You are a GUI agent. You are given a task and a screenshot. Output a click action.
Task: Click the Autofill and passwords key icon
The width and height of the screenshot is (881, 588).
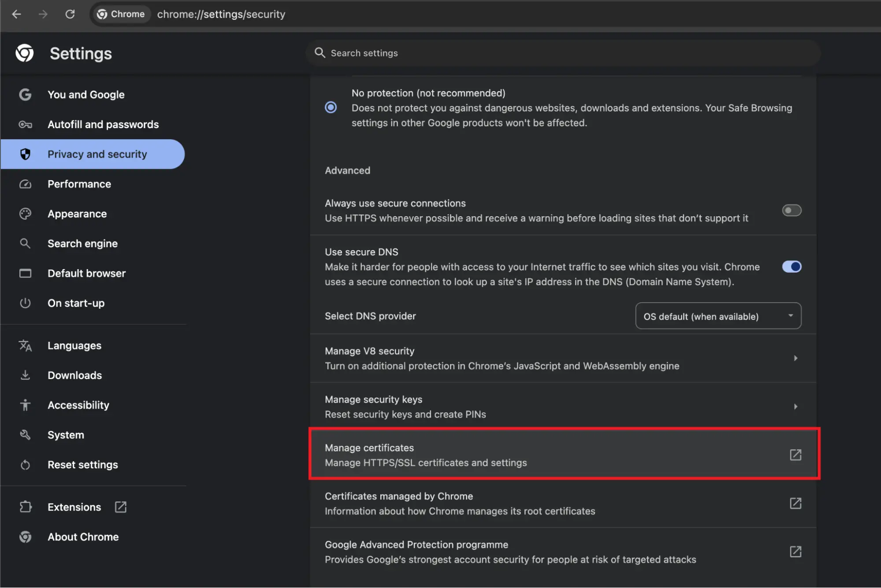coord(25,124)
